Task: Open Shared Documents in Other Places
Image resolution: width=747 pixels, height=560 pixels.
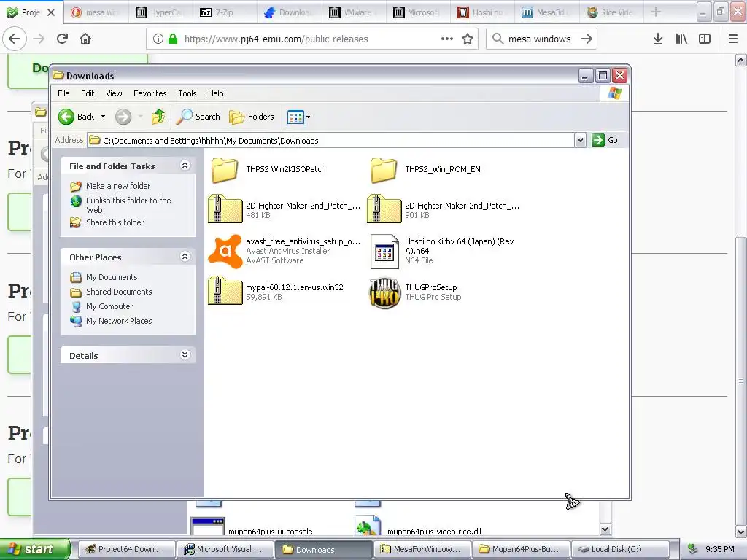Action: click(119, 292)
